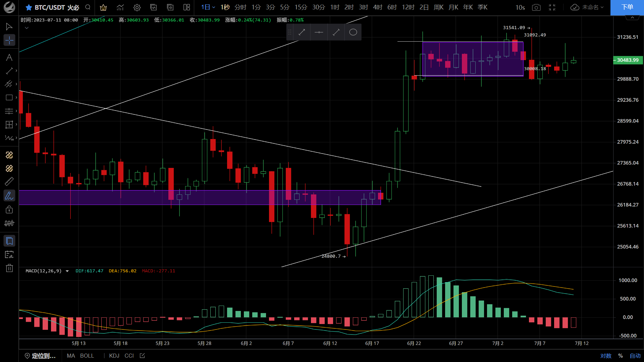
Task: Collapse the top-right price axis chevron
Action: pyautogui.click(x=632, y=17)
